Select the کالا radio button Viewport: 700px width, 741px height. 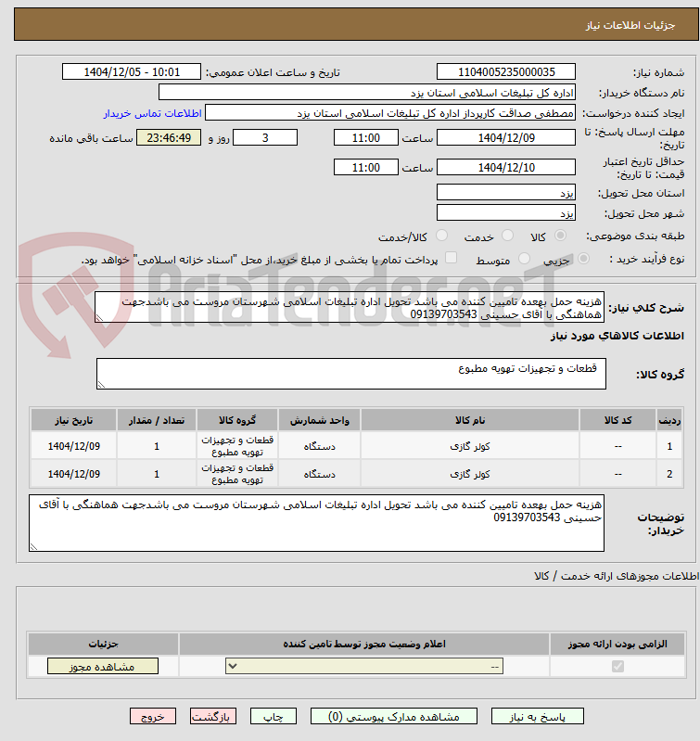coord(560,236)
